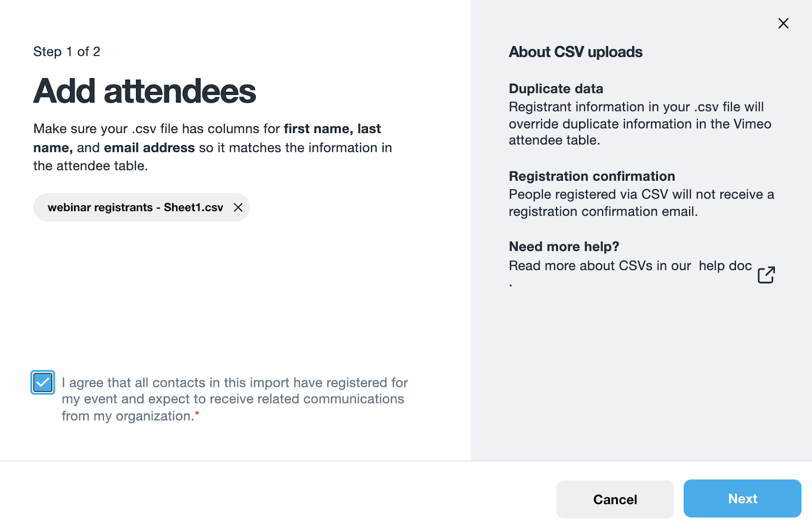Select the webinar registrants CSV file chip
This screenshot has height=527, width=812.
[135, 207]
